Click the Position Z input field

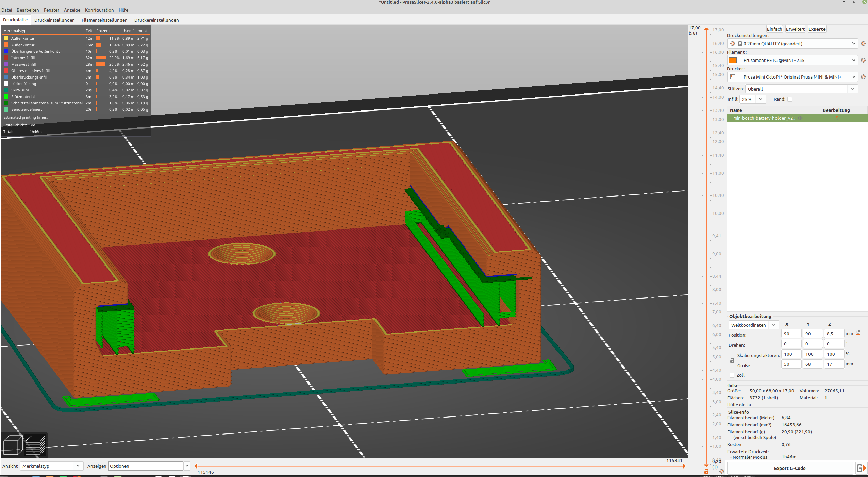point(834,334)
